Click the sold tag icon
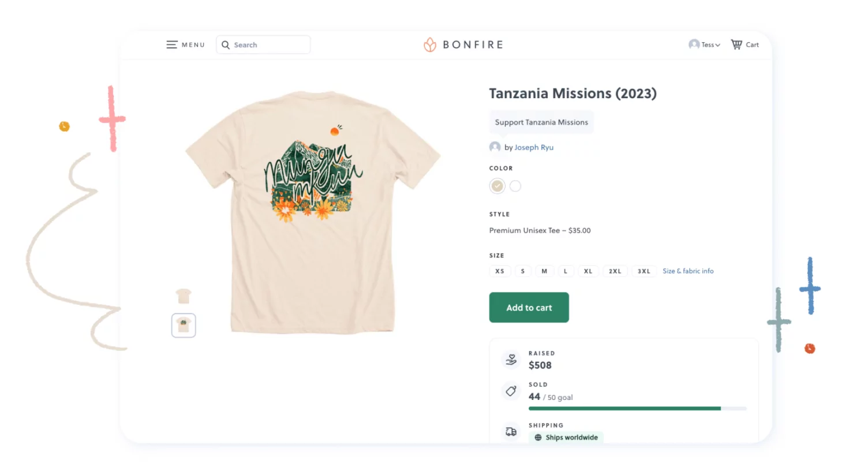Viewport: 868px width, 475px height. pyautogui.click(x=511, y=391)
